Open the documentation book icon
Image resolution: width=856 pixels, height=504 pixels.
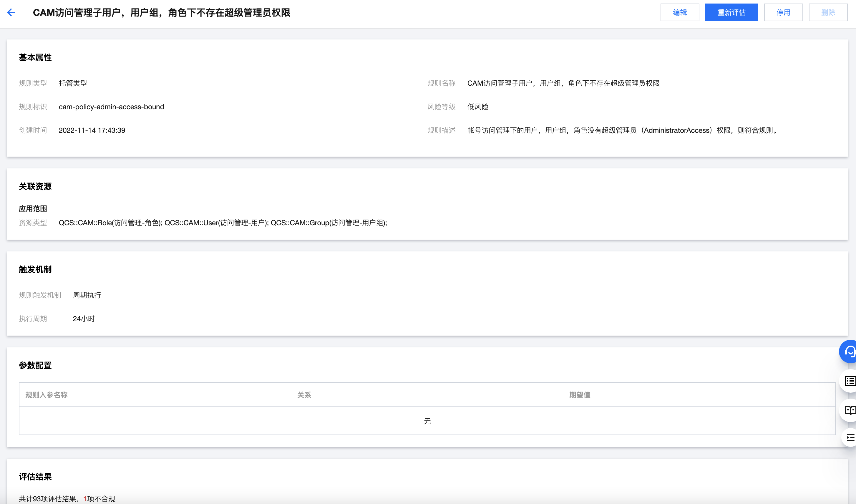[849, 410]
